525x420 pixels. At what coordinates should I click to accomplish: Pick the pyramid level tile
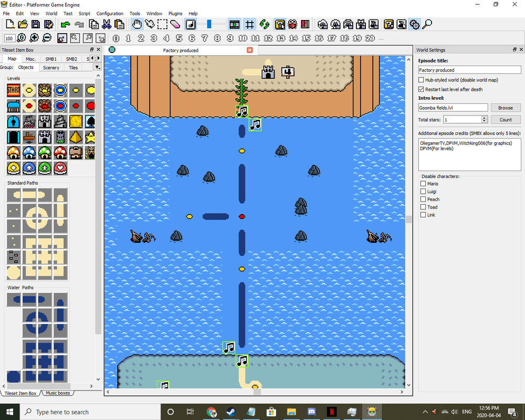coord(76,138)
